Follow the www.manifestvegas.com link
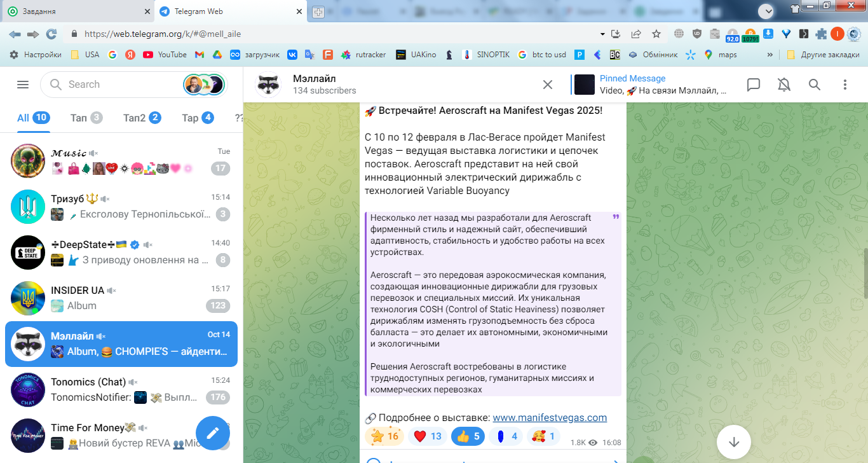 [x=550, y=418]
